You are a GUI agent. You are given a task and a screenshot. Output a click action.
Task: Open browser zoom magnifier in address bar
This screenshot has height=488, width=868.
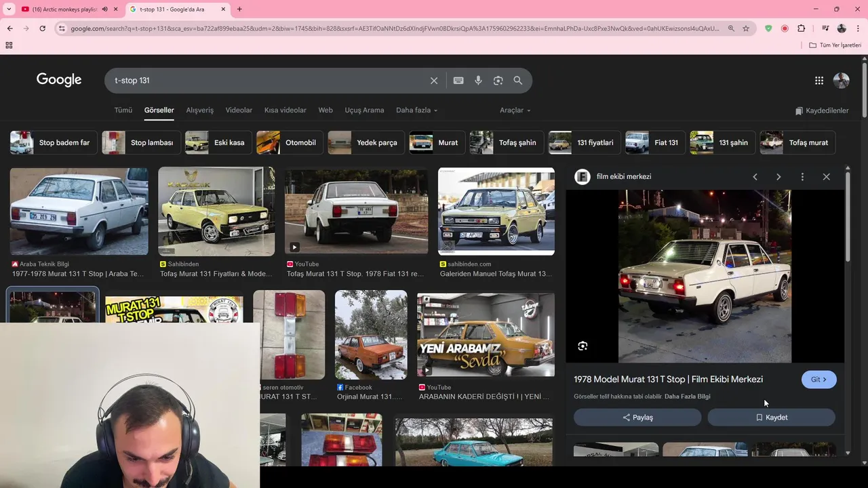(x=731, y=28)
